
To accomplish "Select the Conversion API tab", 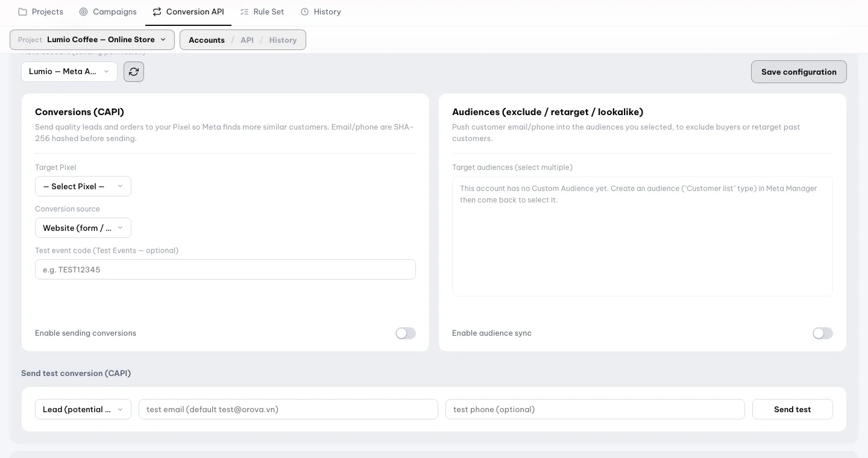I will (x=188, y=11).
